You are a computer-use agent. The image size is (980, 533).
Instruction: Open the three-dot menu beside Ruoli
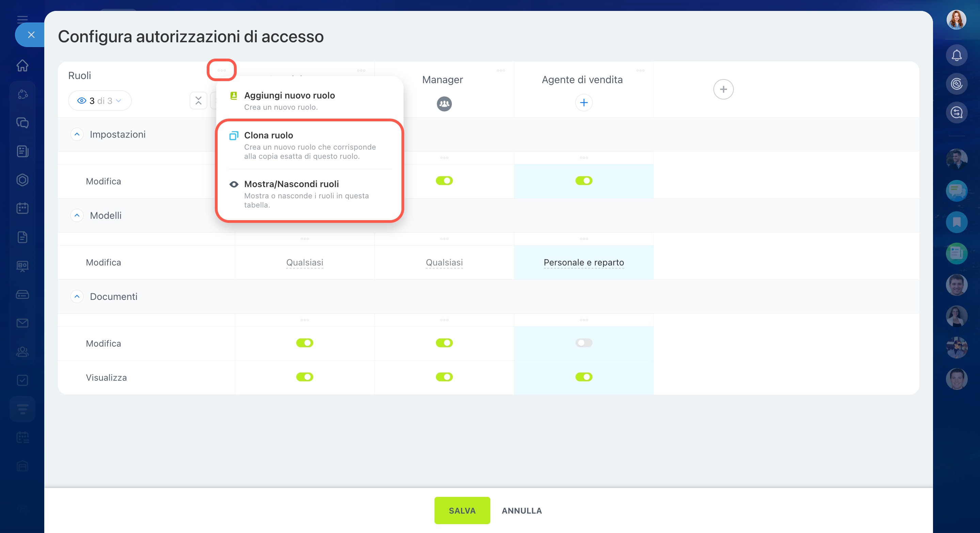(221, 71)
